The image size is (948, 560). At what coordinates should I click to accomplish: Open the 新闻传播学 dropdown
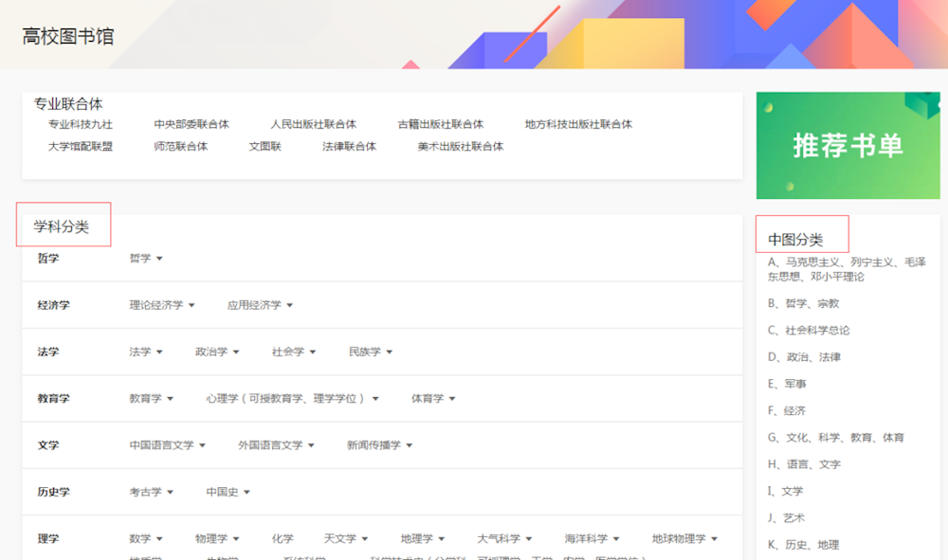click(x=377, y=445)
